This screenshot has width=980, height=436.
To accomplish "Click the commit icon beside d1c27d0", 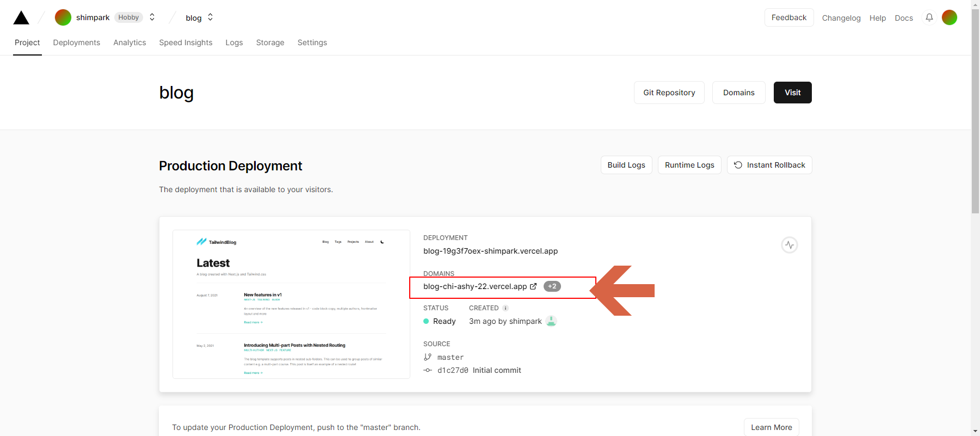I will [428, 370].
